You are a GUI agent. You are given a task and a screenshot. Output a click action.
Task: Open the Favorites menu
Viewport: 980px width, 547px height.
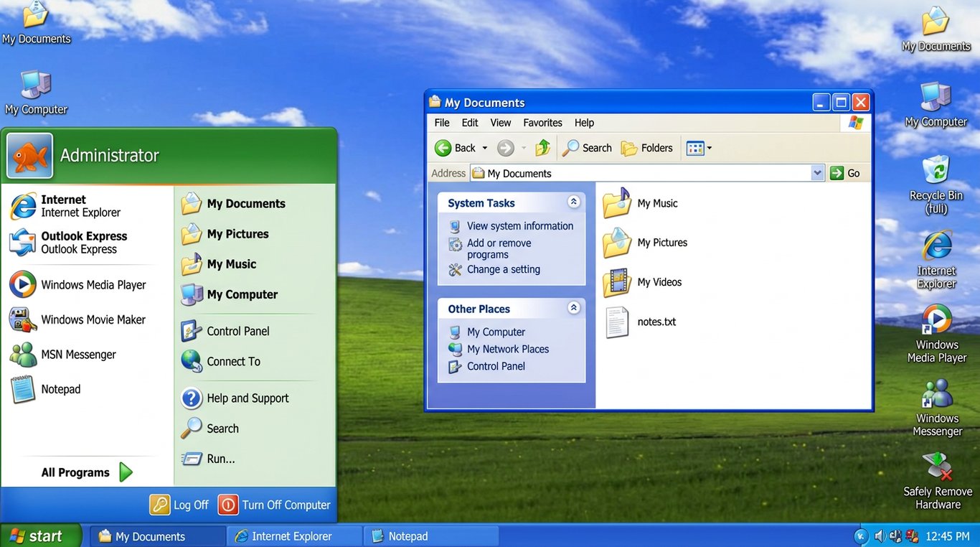[542, 122]
